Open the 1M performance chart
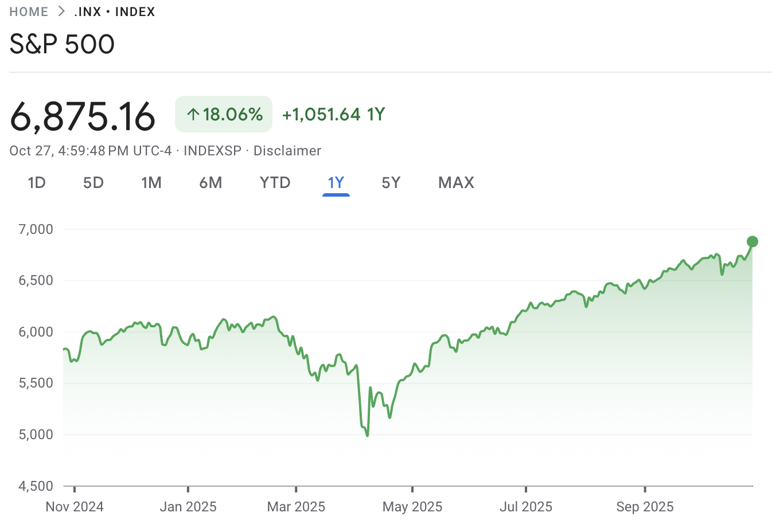The height and width of the screenshot is (532, 772). [x=152, y=182]
